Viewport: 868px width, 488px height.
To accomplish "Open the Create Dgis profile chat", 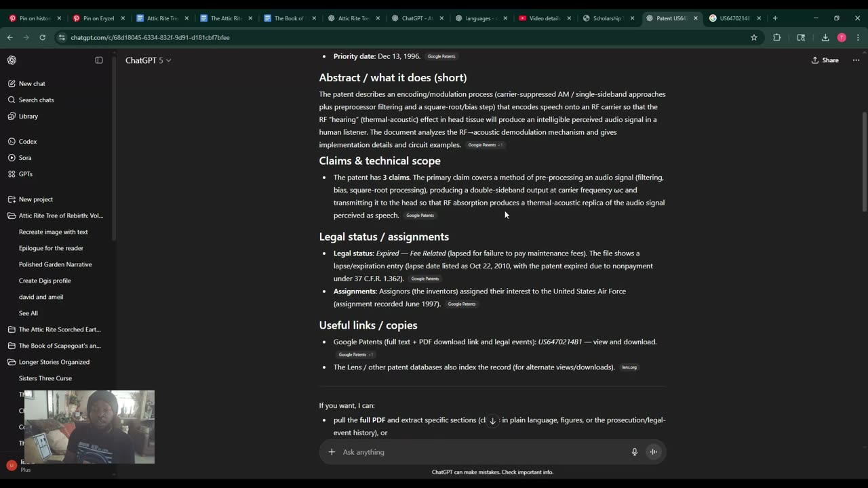I will pos(45,281).
